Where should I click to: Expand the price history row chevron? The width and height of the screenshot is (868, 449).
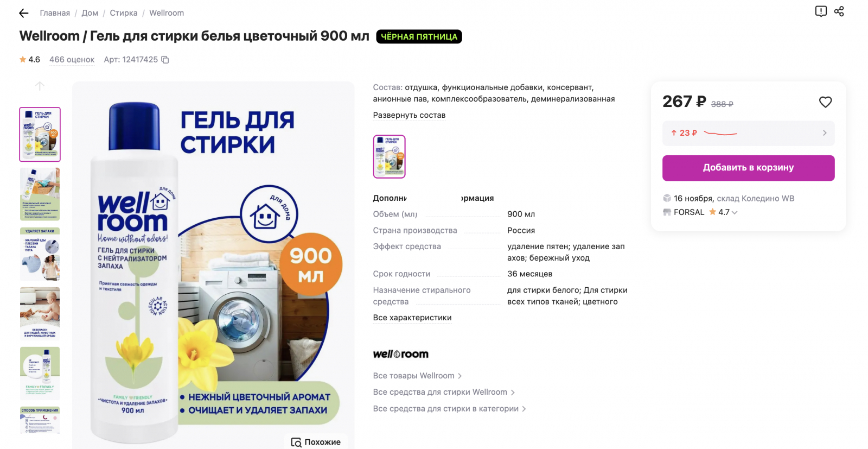(825, 133)
